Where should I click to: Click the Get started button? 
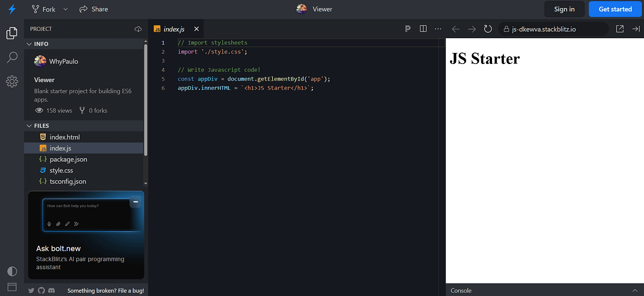tap(615, 9)
